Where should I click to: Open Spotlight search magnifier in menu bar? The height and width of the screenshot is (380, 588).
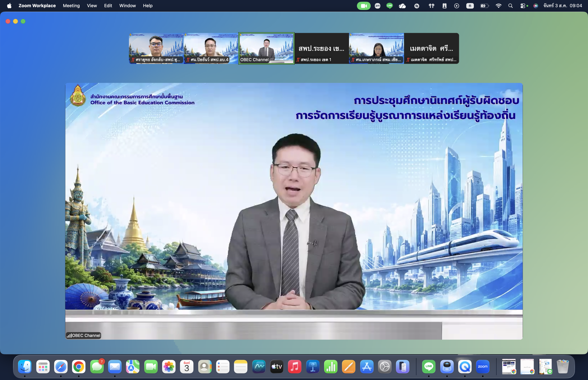tap(510, 6)
